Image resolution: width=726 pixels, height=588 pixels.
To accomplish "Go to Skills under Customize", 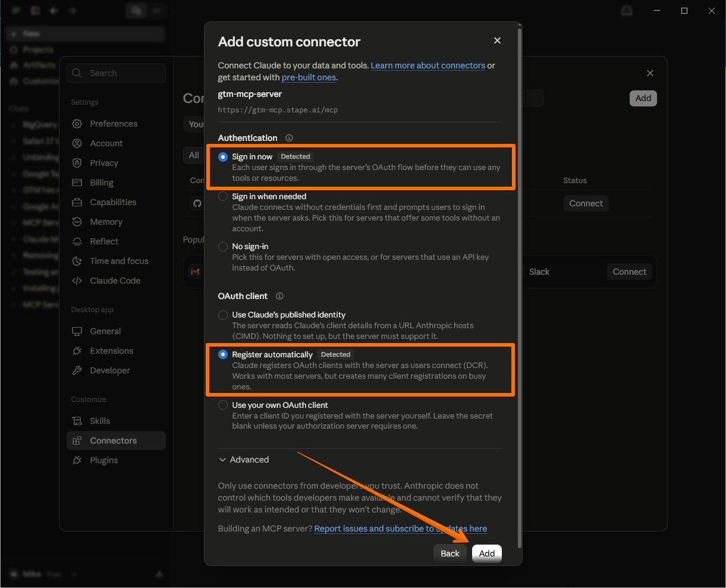I will click(116, 421).
